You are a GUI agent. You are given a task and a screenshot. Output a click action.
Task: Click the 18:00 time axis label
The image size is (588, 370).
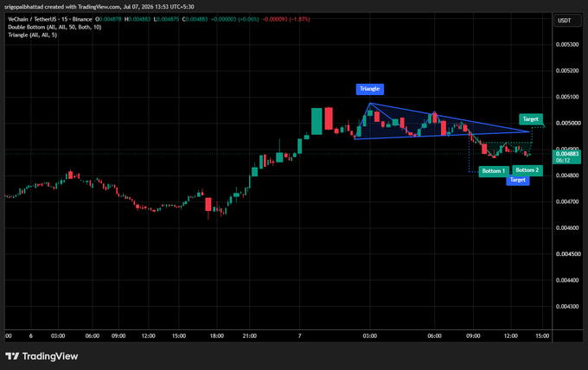217,336
